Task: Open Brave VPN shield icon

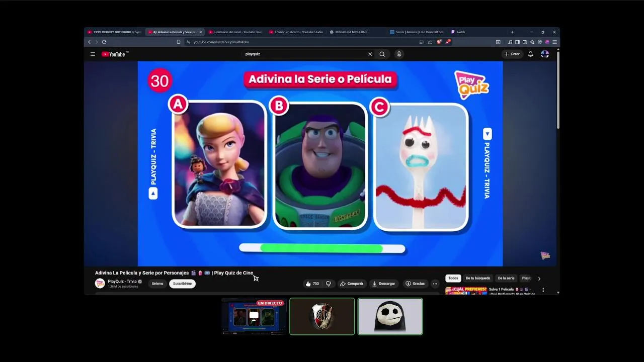Action: click(x=540, y=42)
